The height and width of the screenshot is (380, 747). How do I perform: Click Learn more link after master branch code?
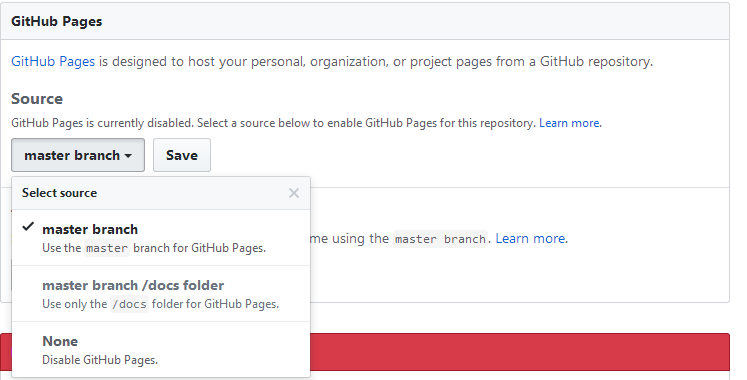[x=531, y=238]
